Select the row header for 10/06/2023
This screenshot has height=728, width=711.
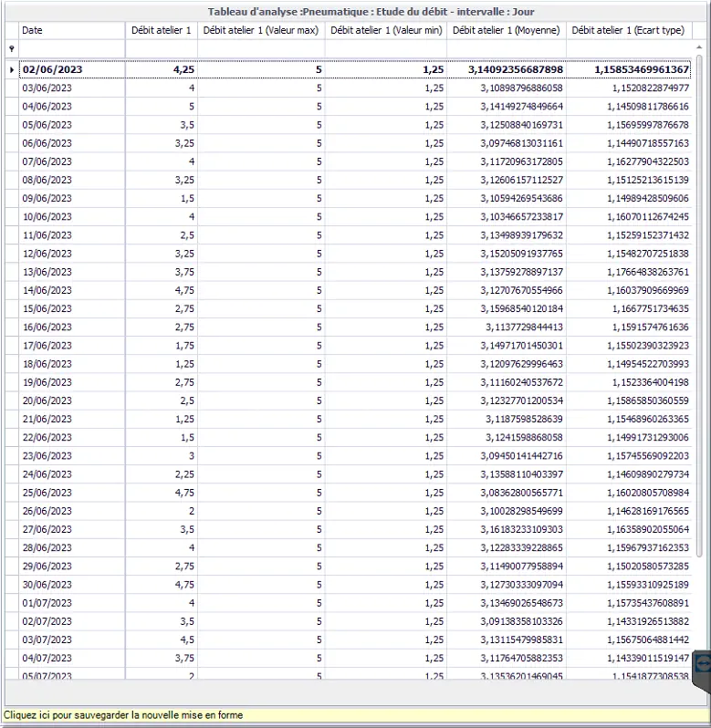(11, 216)
